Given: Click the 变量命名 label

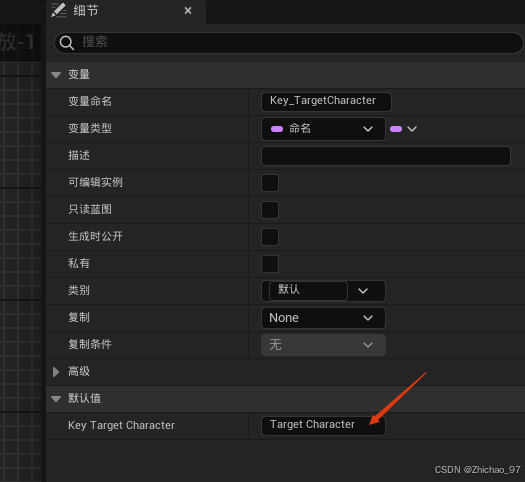Looking at the screenshot, I should 90,101.
